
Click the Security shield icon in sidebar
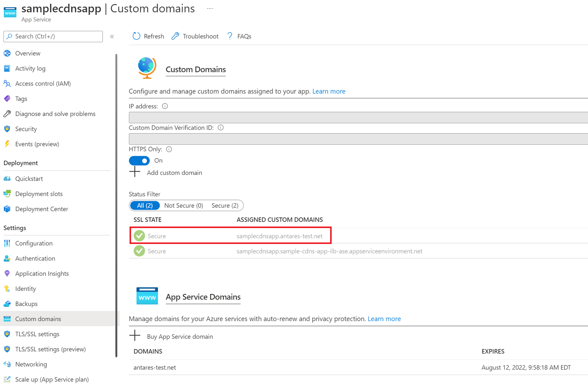(x=7, y=128)
